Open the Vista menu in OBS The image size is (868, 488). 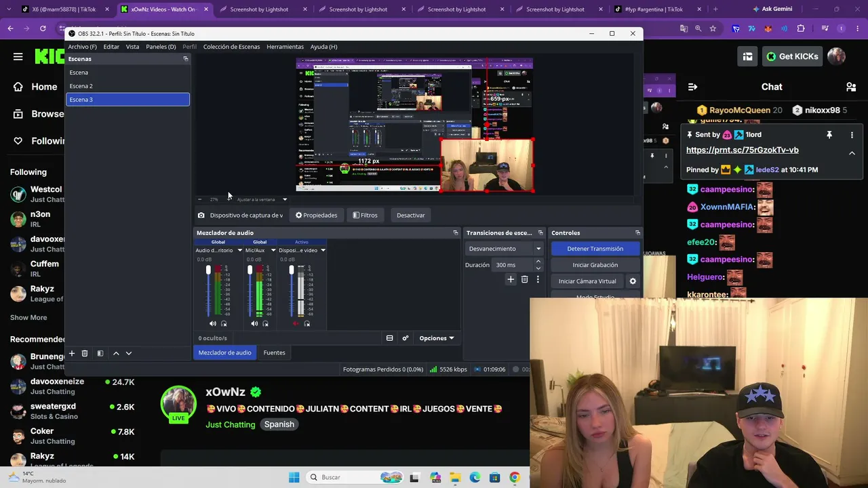(132, 47)
